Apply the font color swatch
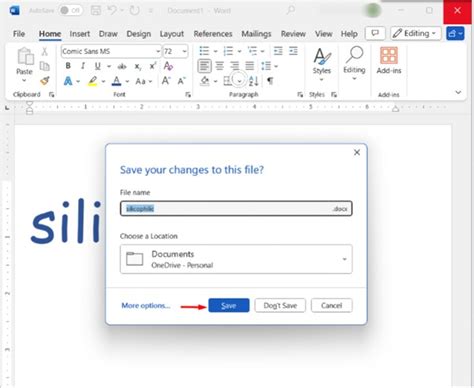 [116, 81]
